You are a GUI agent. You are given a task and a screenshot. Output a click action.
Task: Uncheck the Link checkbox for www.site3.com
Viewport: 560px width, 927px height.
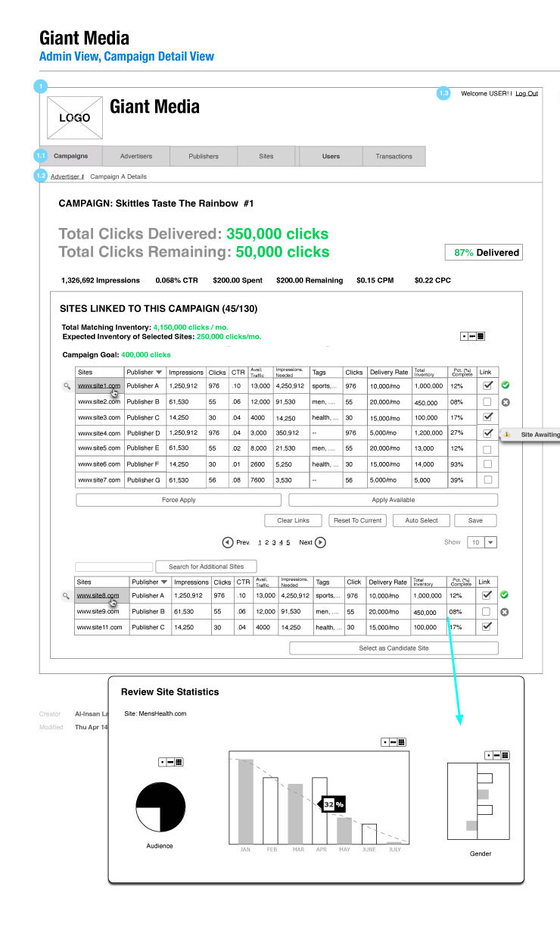487,417
